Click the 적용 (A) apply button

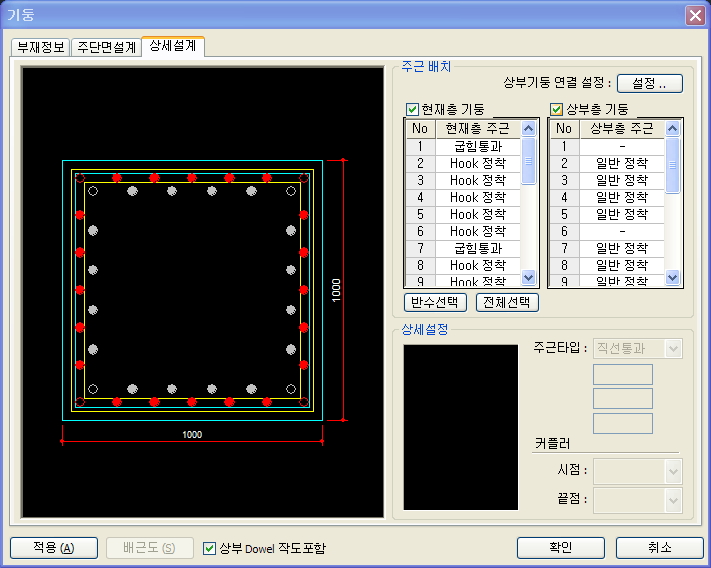point(54,548)
